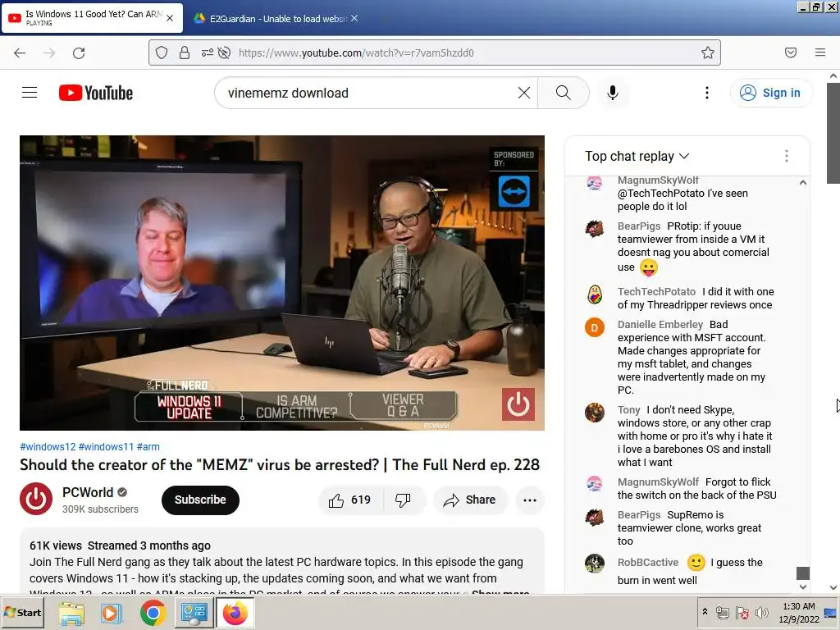
Task: Click the TeamViewer sponsor logo in video
Action: (x=514, y=192)
